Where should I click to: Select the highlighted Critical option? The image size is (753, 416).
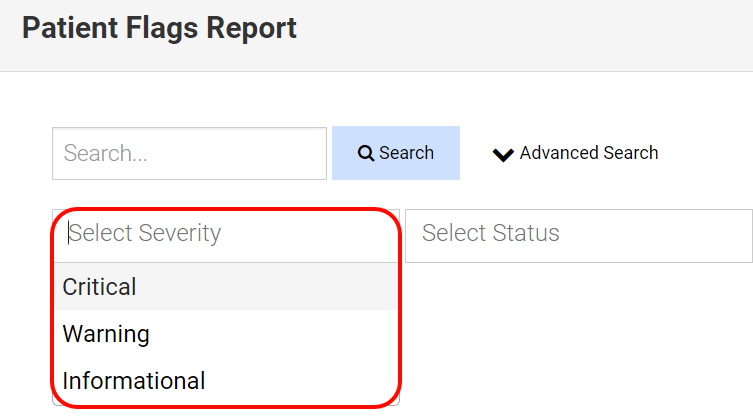[100, 287]
